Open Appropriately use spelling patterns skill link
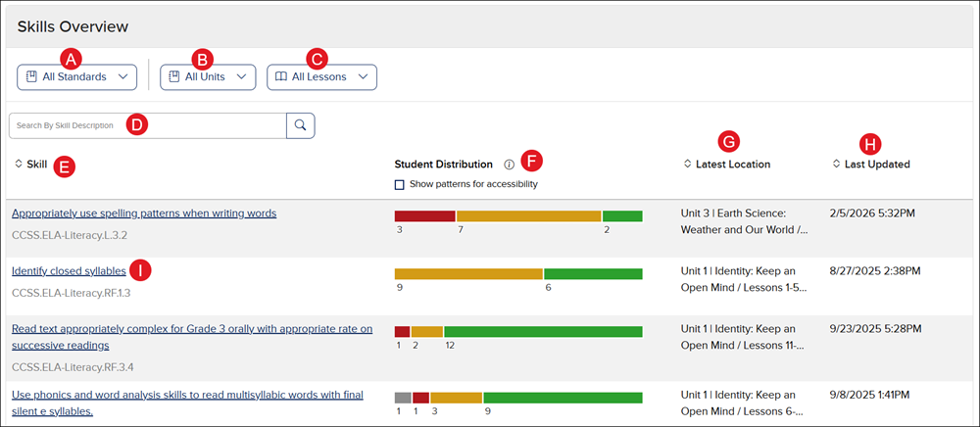Image resolution: width=980 pixels, height=427 pixels. pyautogui.click(x=144, y=213)
